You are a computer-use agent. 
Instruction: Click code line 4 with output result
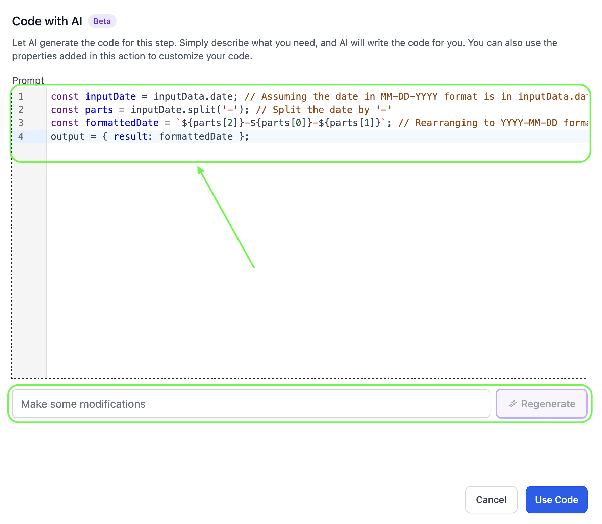(x=150, y=136)
